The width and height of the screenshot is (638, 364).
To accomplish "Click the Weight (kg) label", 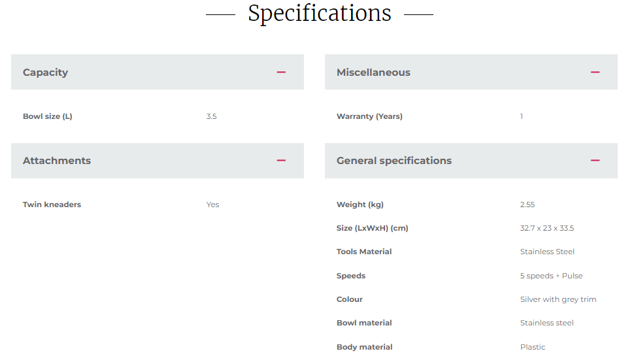I will coord(360,205).
